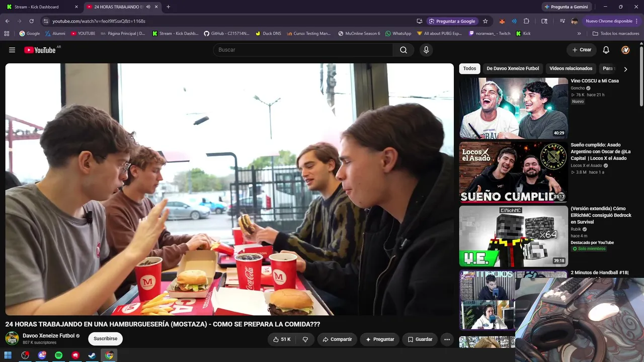Open more actions ellipsis under video
This screenshot has width=644, height=362.
click(447, 339)
